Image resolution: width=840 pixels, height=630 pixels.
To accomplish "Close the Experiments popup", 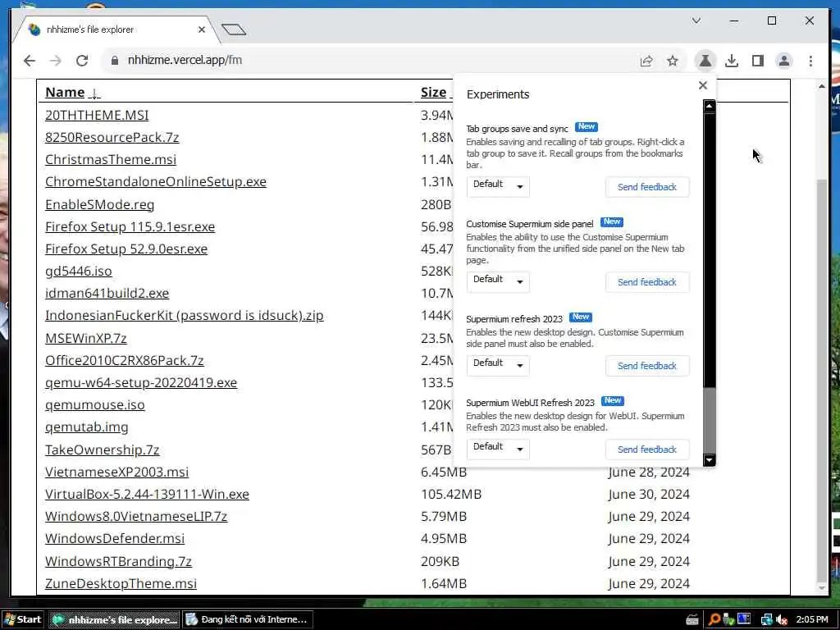I will pyautogui.click(x=703, y=85).
